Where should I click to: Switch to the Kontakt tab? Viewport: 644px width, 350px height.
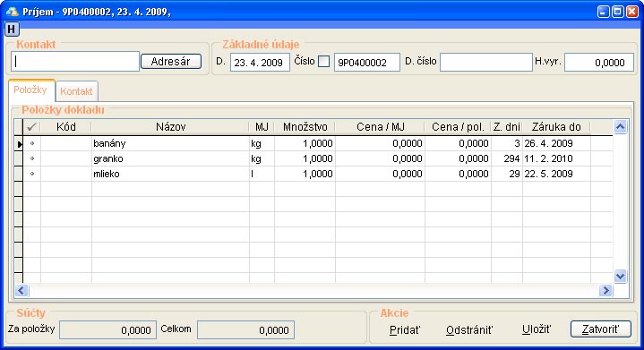pos(76,91)
